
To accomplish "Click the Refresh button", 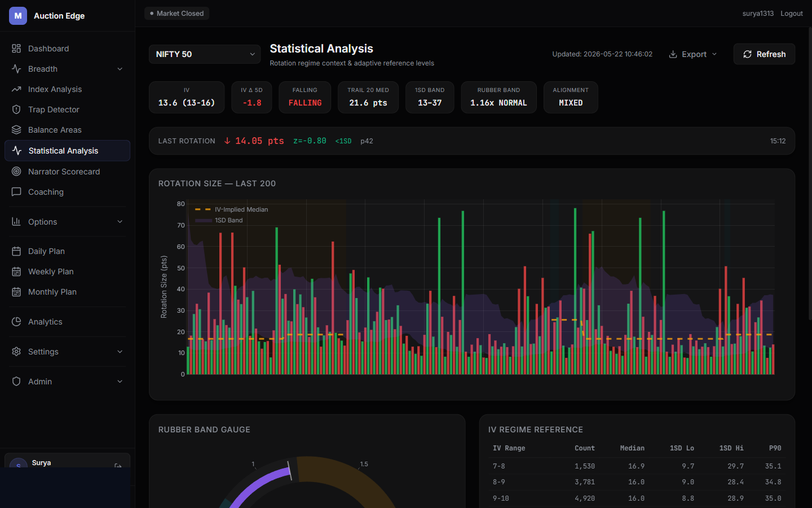I will click(764, 54).
